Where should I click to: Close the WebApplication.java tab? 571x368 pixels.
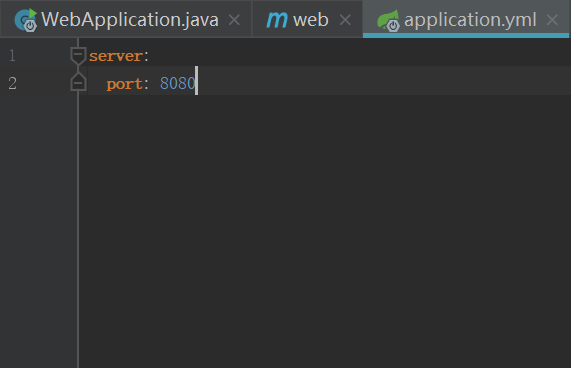pos(234,20)
